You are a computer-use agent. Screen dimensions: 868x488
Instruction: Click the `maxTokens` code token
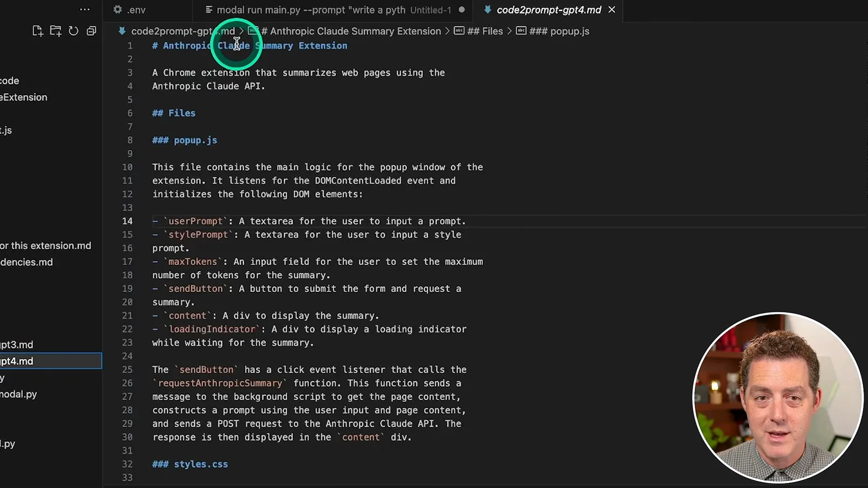(193, 261)
